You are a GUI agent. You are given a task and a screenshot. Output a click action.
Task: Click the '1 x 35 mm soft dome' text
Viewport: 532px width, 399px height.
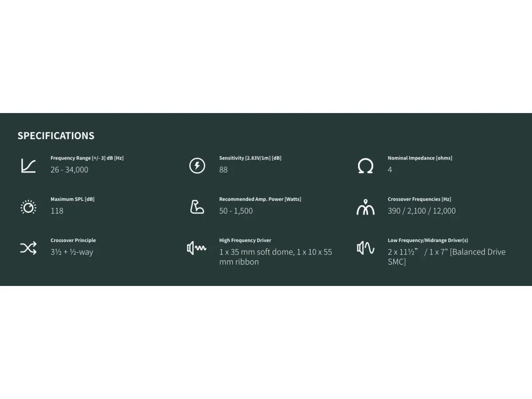click(256, 252)
